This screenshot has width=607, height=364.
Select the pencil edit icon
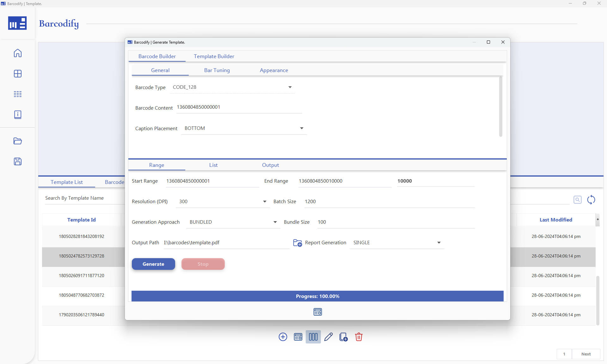coord(328,337)
